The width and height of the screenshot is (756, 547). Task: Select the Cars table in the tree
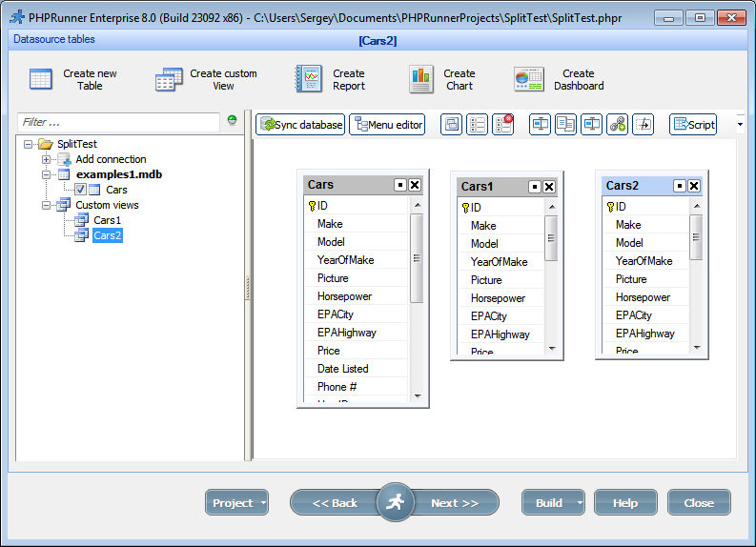(116, 190)
